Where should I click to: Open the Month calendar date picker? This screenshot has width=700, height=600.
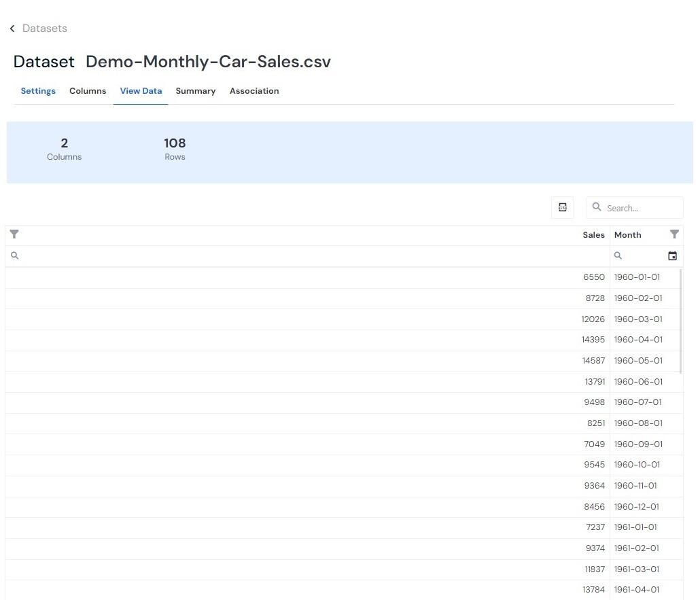(672, 255)
